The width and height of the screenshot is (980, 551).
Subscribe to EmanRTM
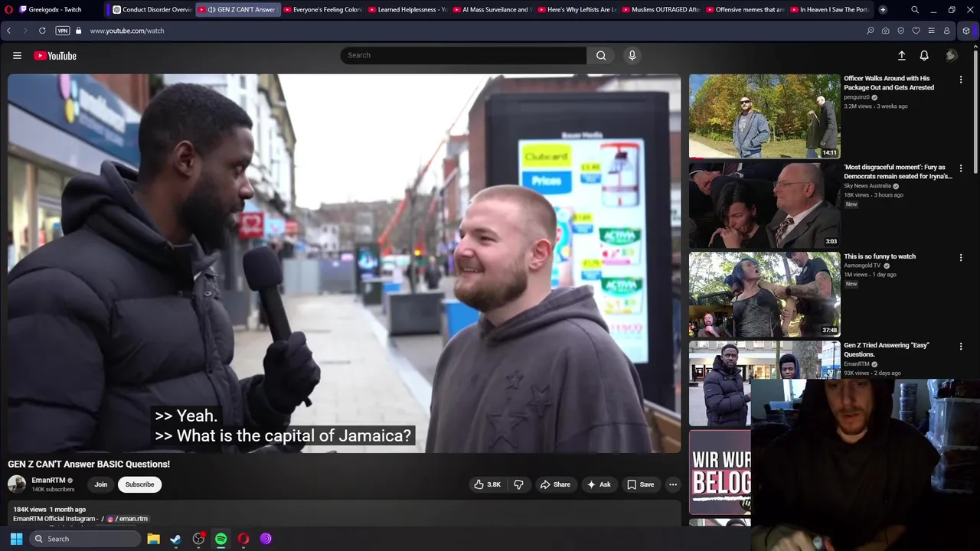click(x=139, y=484)
